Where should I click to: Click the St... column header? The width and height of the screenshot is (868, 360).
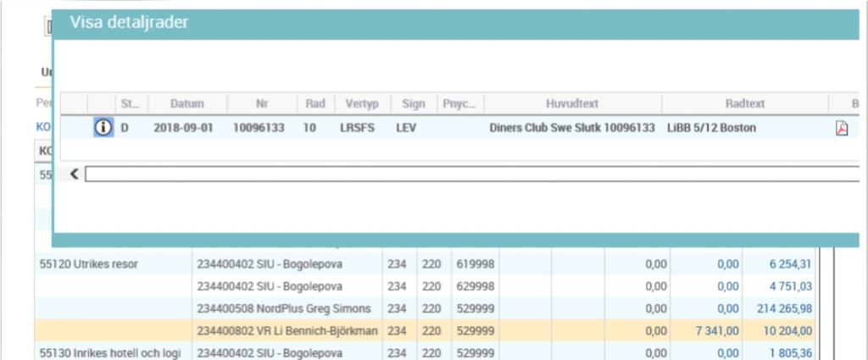(131, 103)
